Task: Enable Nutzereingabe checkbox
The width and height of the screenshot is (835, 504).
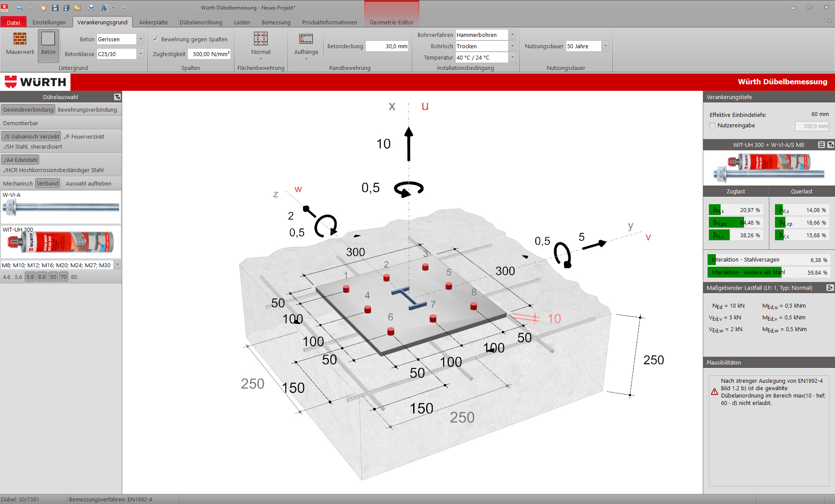Action: pyautogui.click(x=712, y=126)
